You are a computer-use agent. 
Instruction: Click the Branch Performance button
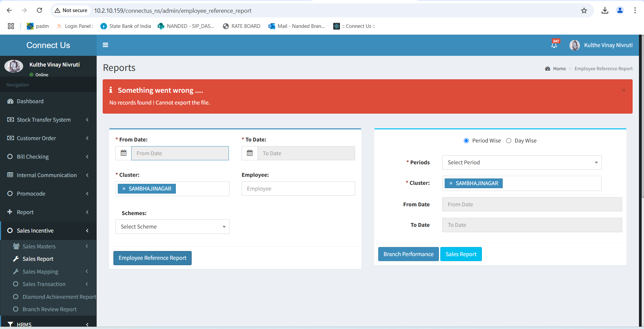(408, 254)
